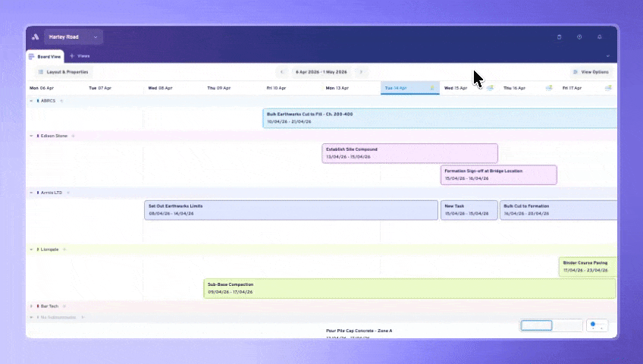Click the outlined button at the bottom right
643x364 pixels.
[536, 325]
